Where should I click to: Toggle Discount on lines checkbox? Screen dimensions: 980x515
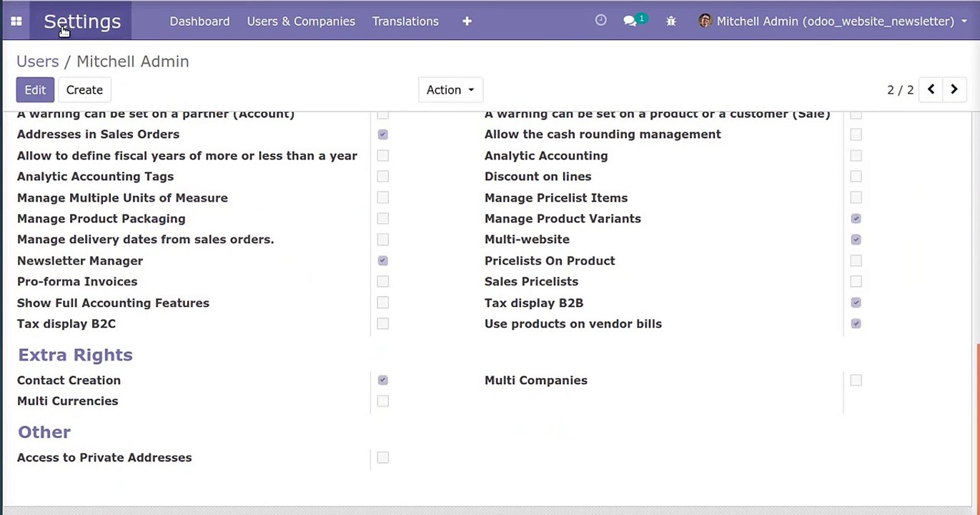coord(856,177)
